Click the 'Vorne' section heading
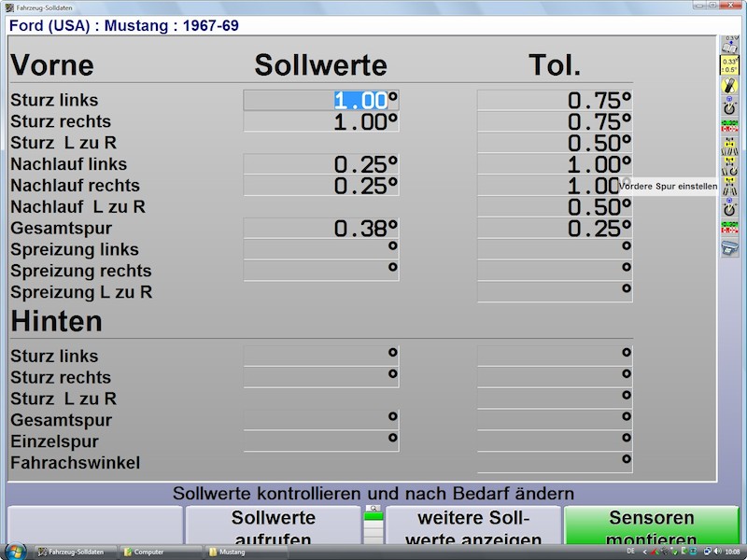 point(52,64)
